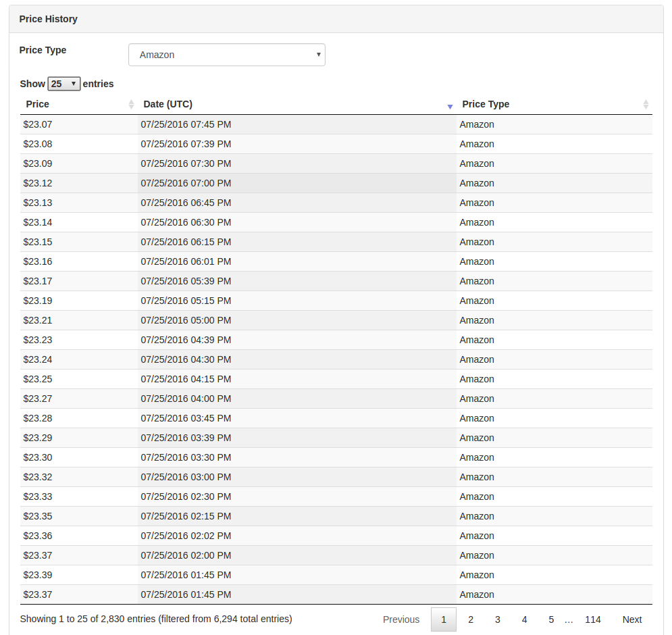This screenshot has height=635, width=672.
Task: Select the $23.39 price row
Action: (38, 575)
